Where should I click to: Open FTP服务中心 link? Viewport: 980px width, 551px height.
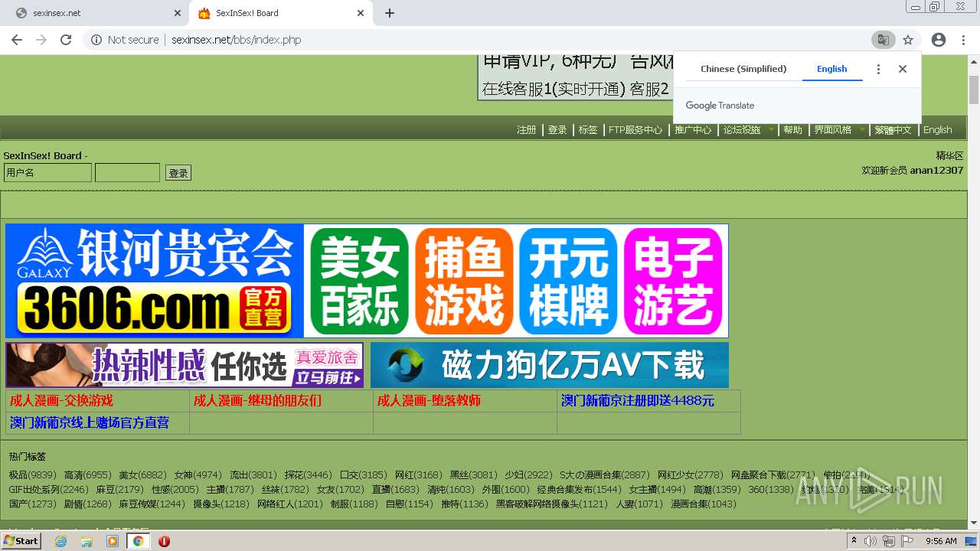[x=635, y=130]
